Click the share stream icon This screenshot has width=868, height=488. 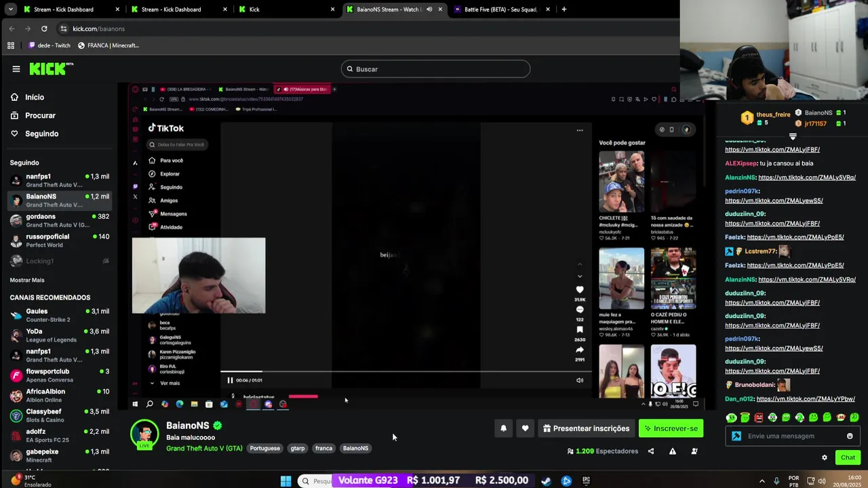pos(651,451)
